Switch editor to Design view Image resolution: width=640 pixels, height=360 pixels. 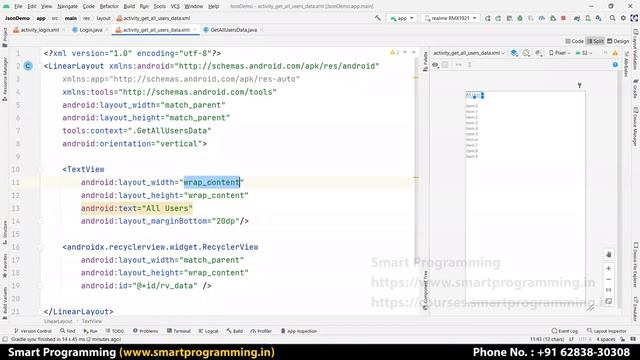618,41
